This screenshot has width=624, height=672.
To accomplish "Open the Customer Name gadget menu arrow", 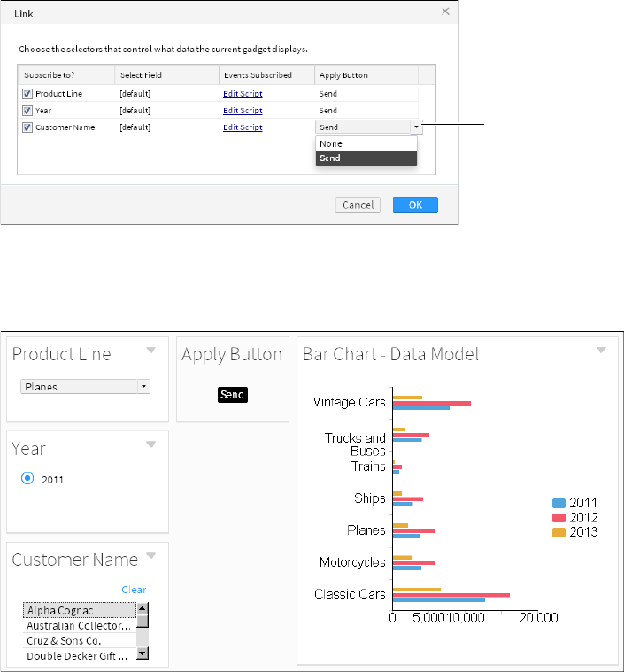I will (150, 556).
